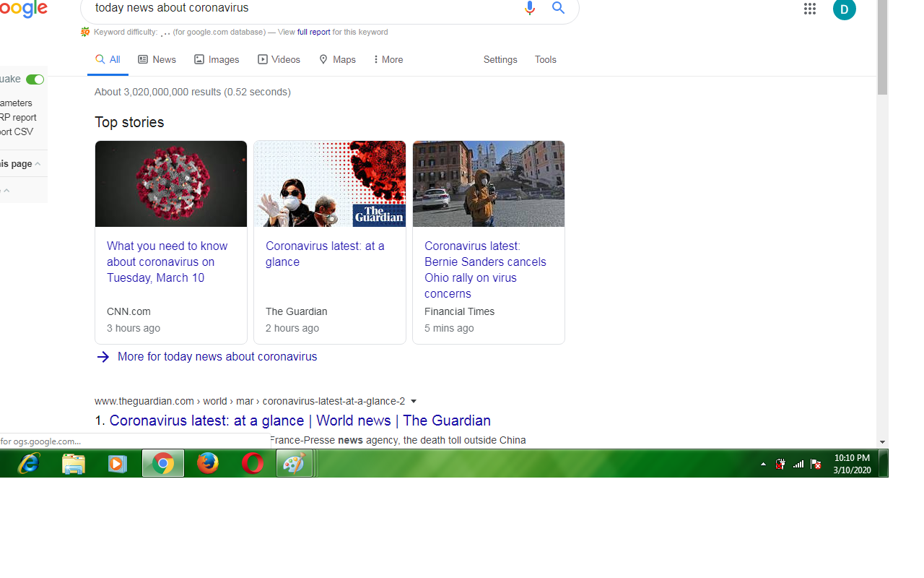
Task: Open Firefox from the taskbar
Action: 208,463
